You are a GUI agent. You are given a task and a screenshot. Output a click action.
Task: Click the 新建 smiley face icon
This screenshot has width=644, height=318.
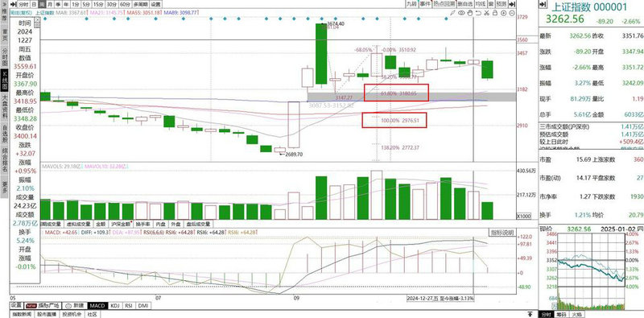point(68,306)
